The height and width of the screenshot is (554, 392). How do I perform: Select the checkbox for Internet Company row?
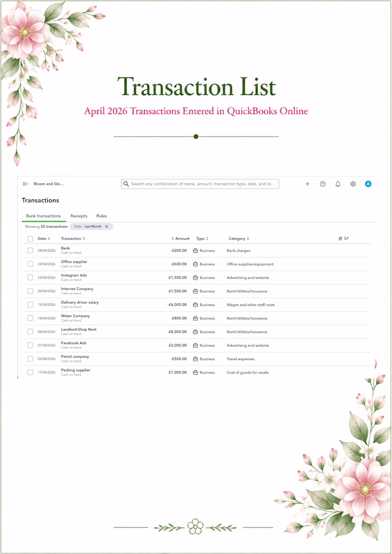[30, 291]
